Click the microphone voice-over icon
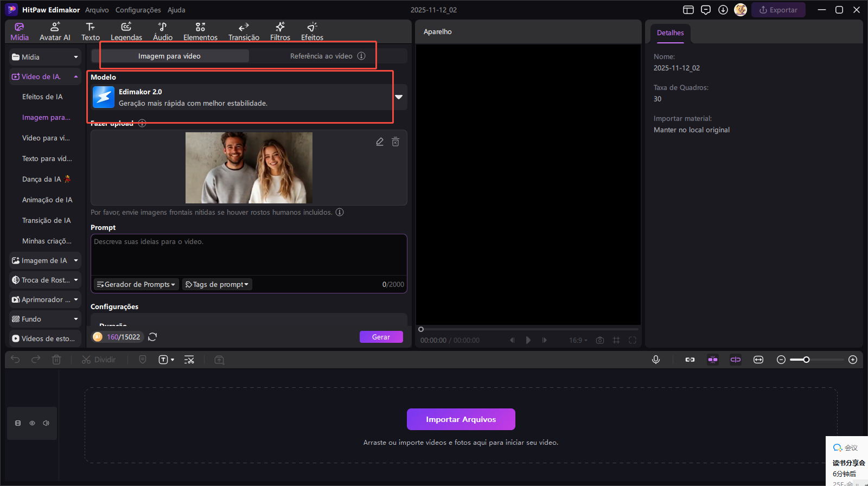868x486 pixels. click(656, 360)
